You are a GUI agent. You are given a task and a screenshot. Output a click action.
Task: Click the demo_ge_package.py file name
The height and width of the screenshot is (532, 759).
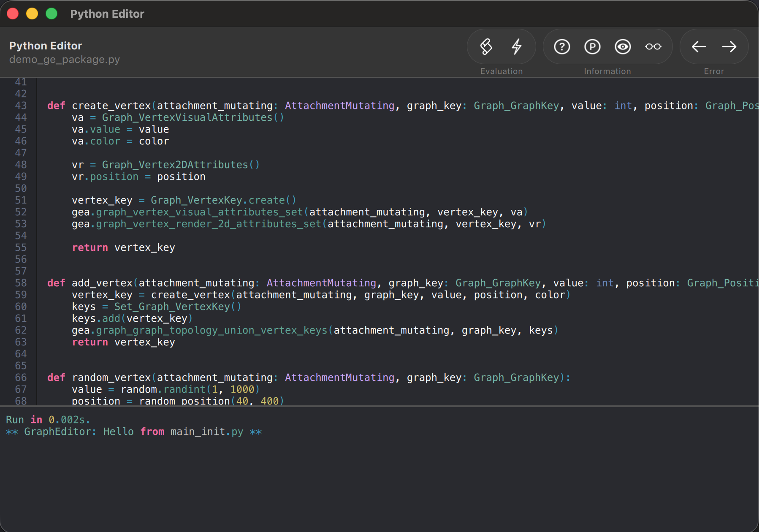pyautogui.click(x=65, y=60)
